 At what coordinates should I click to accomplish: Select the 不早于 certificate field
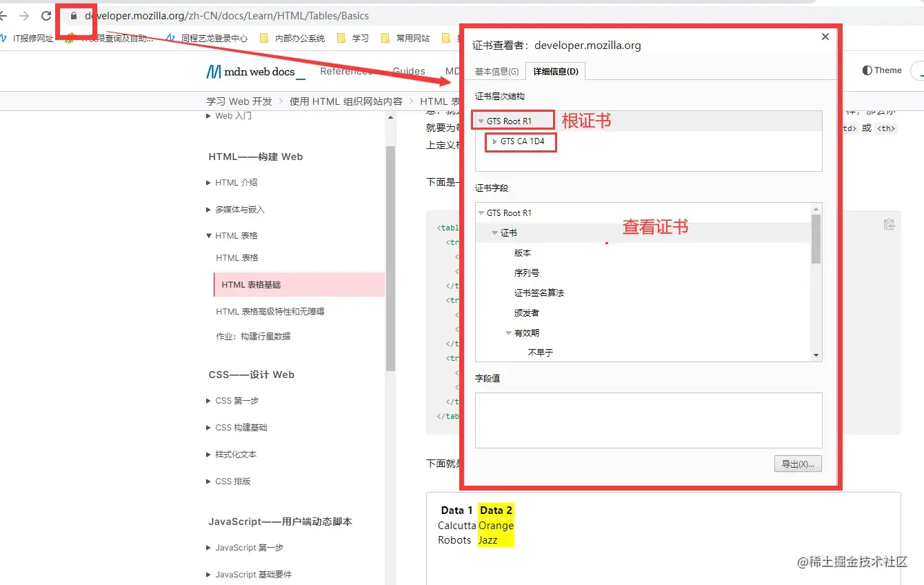[x=541, y=353]
